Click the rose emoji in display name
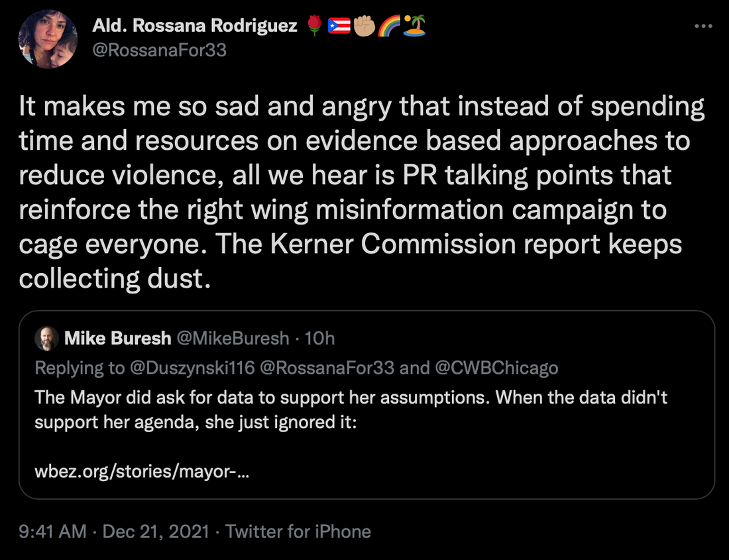 click(x=315, y=26)
